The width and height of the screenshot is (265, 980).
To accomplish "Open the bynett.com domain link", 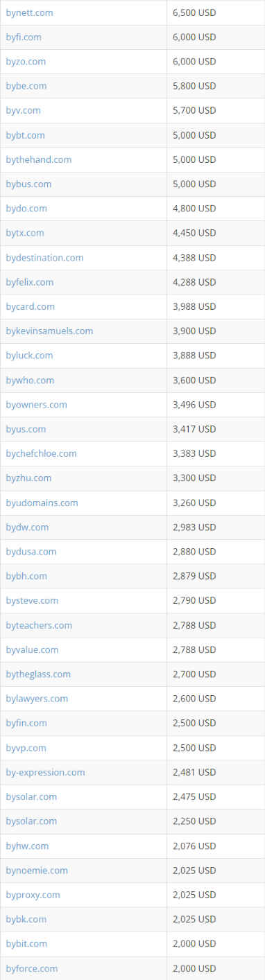I will (29, 12).
